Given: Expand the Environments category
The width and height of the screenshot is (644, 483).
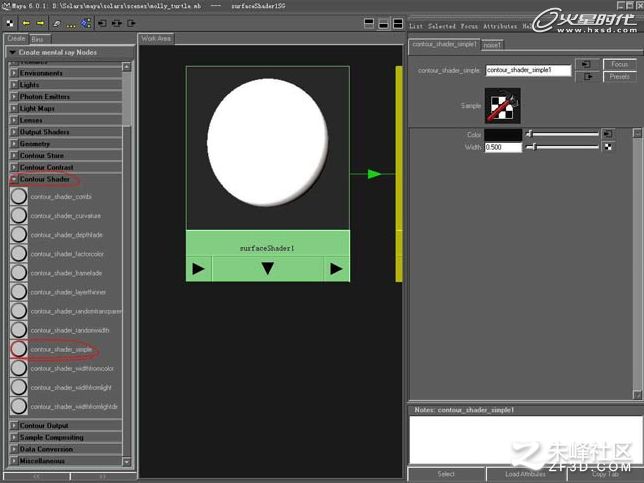Looking at the screenshot, I should coord(14,73).
